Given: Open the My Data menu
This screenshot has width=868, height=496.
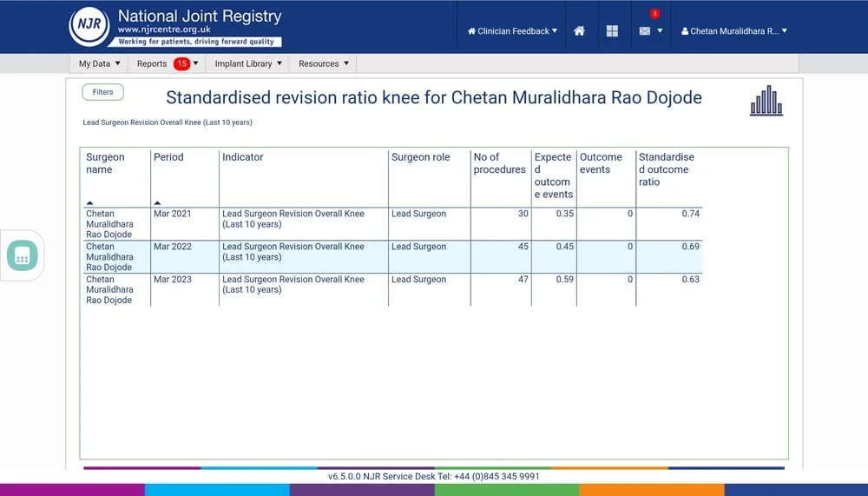Looking at the screenshot, I should [99, 63].
